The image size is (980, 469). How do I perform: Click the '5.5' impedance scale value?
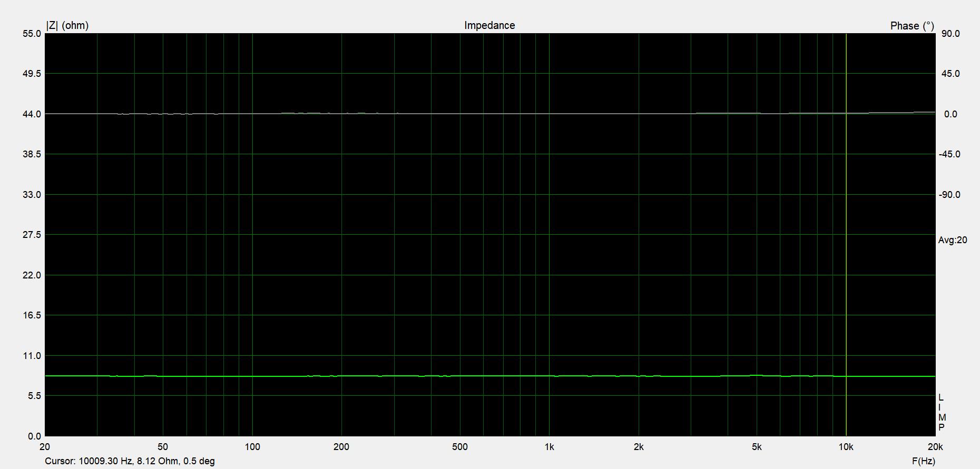click(x=34, y=396)
